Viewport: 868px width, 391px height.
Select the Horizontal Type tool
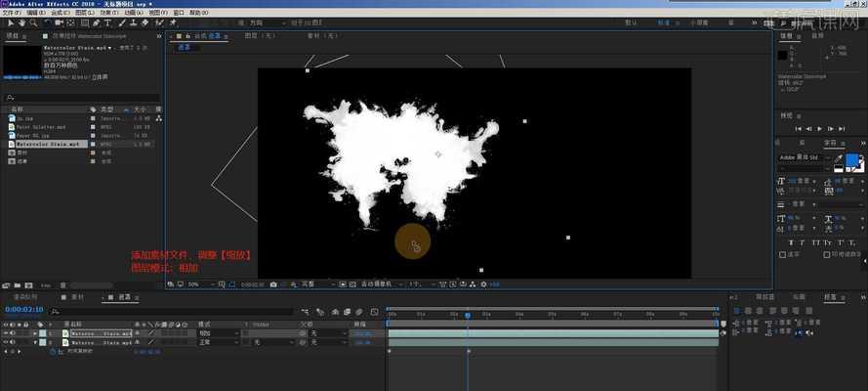(x=107, y=22)
